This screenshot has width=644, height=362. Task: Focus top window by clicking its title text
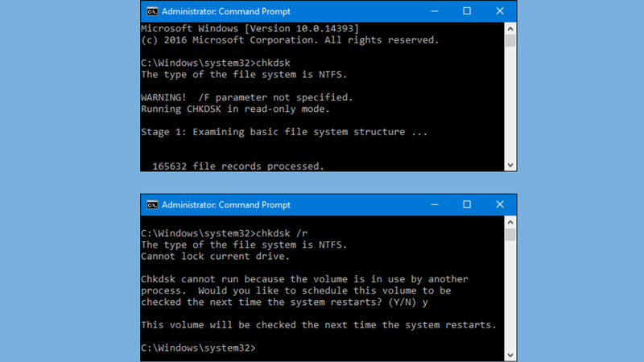click(226, 11)
